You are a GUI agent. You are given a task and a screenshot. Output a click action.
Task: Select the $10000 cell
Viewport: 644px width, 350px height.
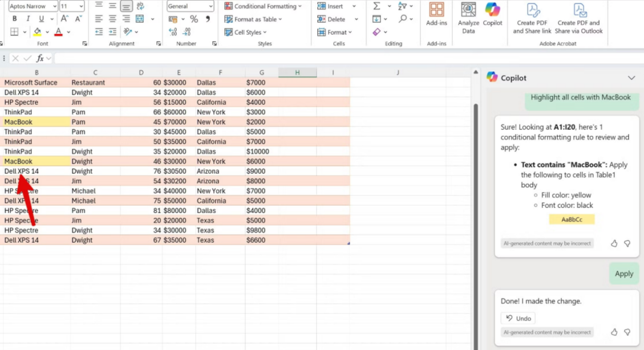point(261,152)
